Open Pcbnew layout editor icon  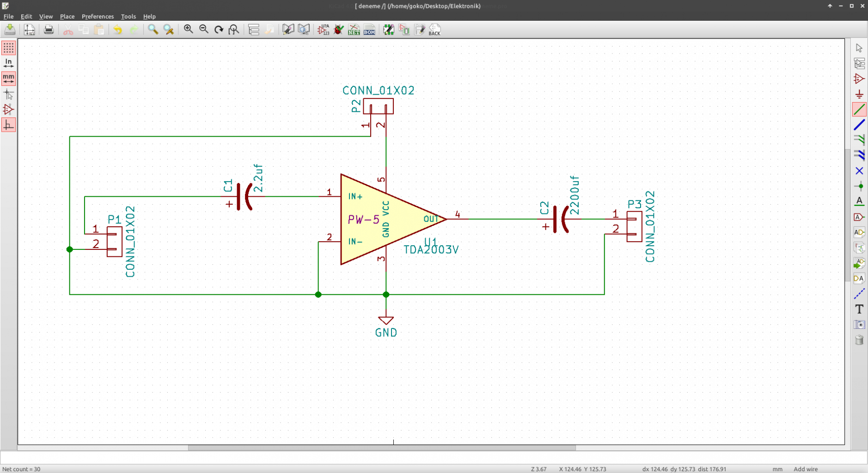click(420, 30)
